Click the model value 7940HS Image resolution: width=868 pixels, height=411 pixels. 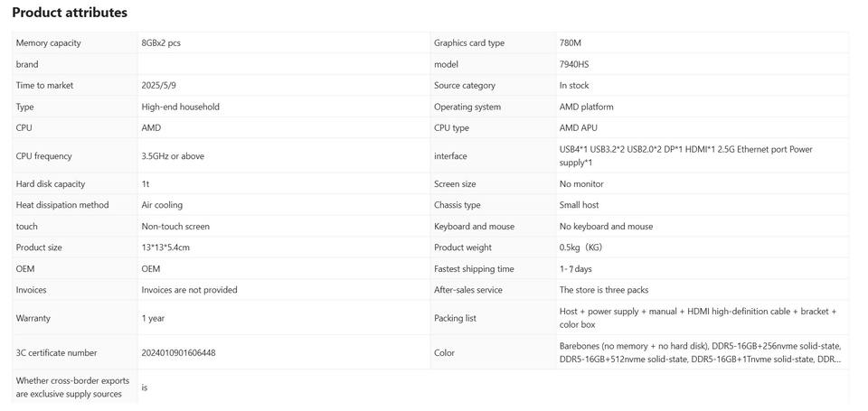click(574, 64)
